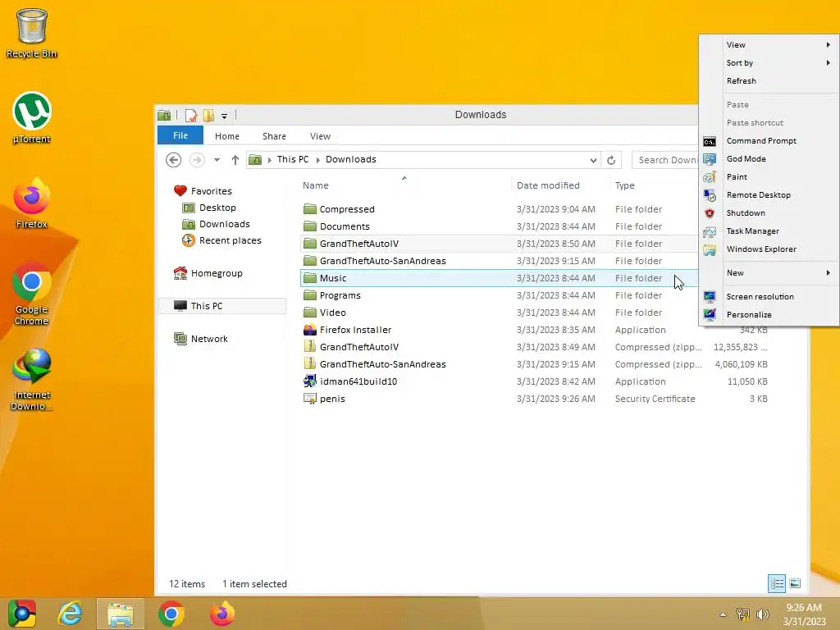840x630 pixels.
Task: Open Command Prompt from the context menu
Action: click(x=769, y=141)
